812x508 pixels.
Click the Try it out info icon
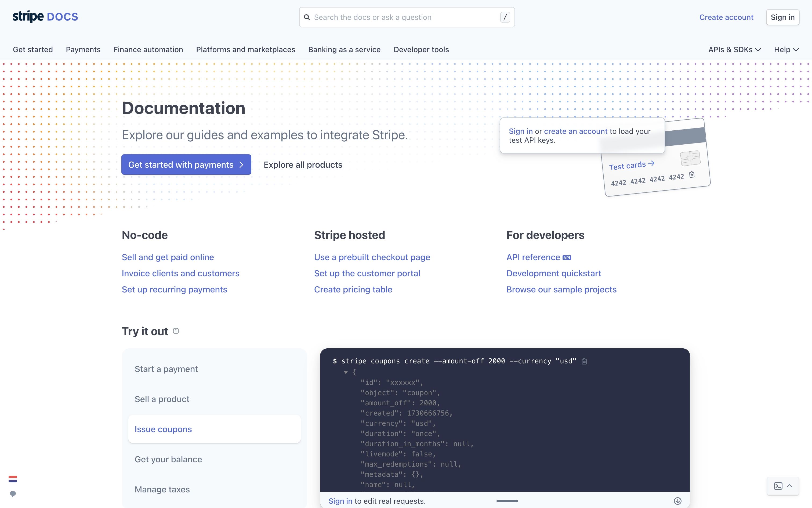[176, 331]
